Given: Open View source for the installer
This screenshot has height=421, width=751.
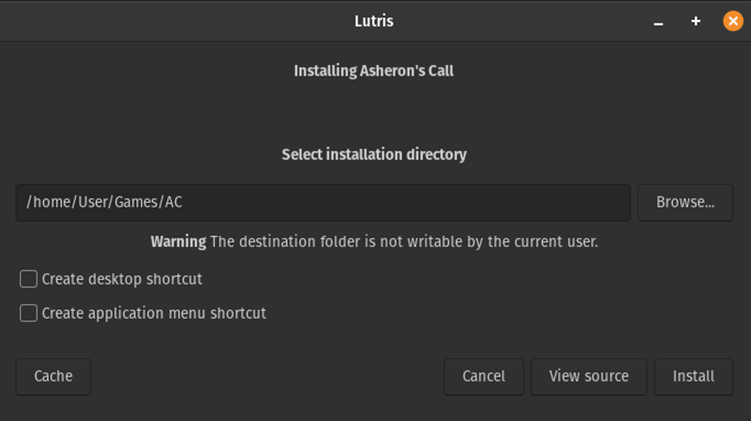Looking at the screenshot, I should (x=588, y=376).
